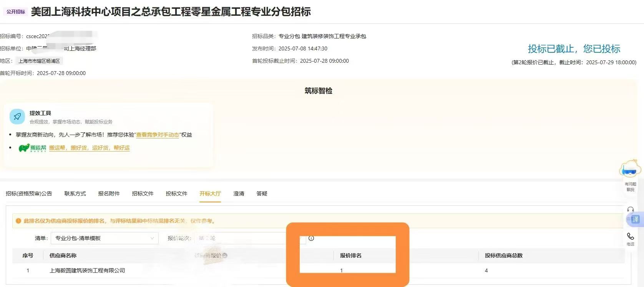Go to the 招标文件 tab
The height and width of the screenshot is (287, 644).
(x=143, y=194)
